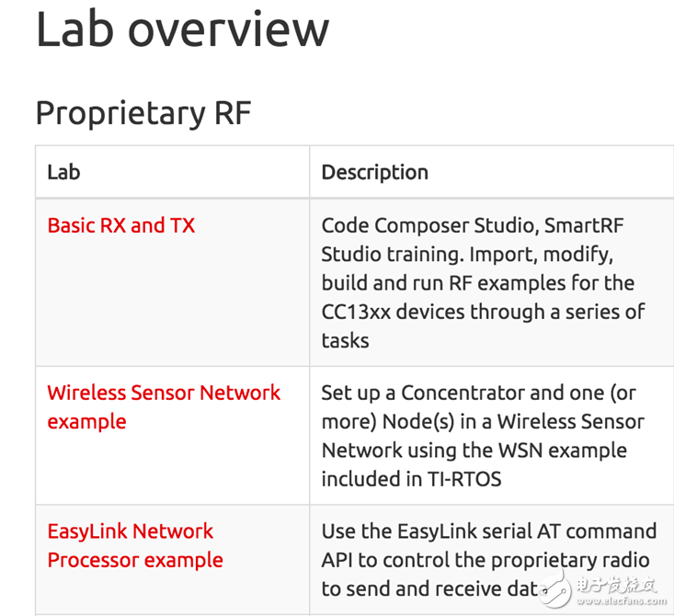The height and width of the screenshot is (616, 674).
Task: Open the Wireless Sensor Network example link
Action: pos(164,394)
